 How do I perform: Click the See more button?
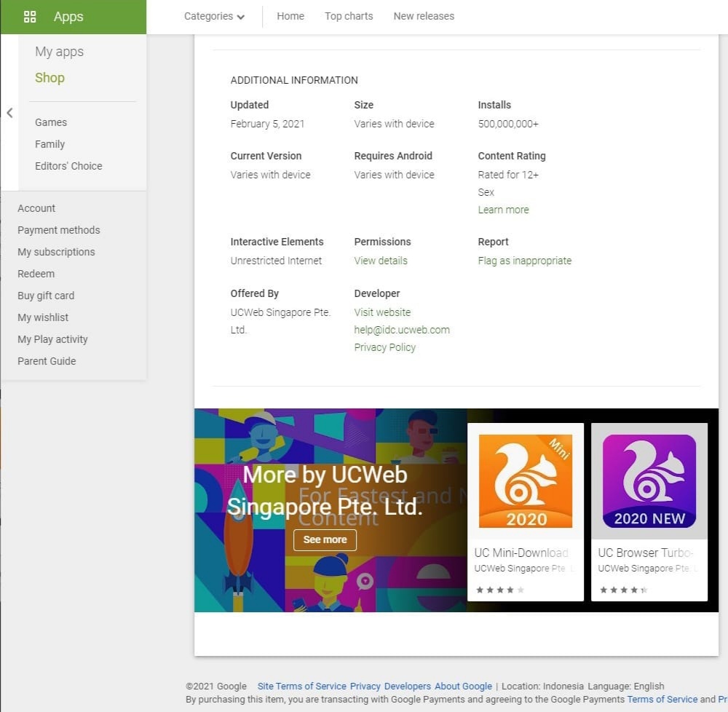pyautogui.click(x=325, y=539)
